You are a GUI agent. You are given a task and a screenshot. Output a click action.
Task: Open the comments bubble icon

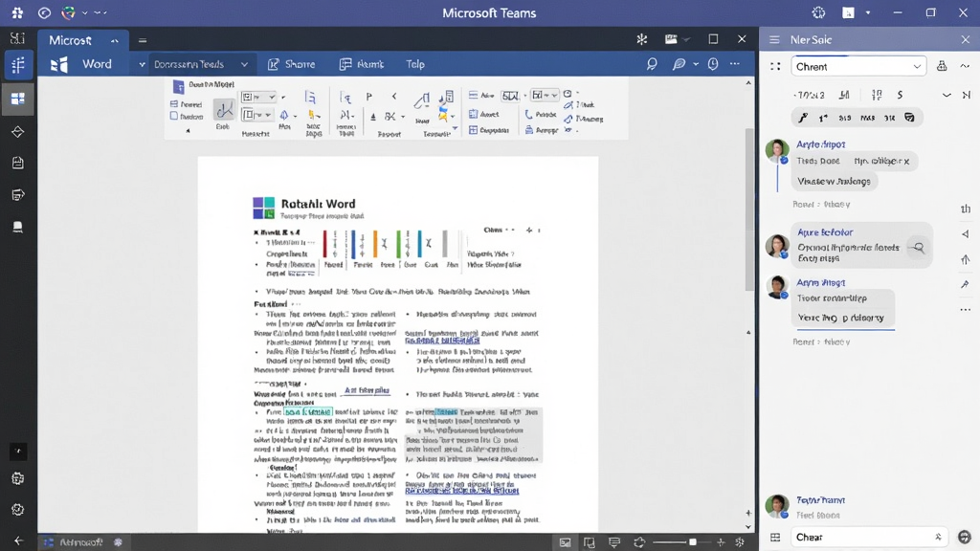[679, 64]
